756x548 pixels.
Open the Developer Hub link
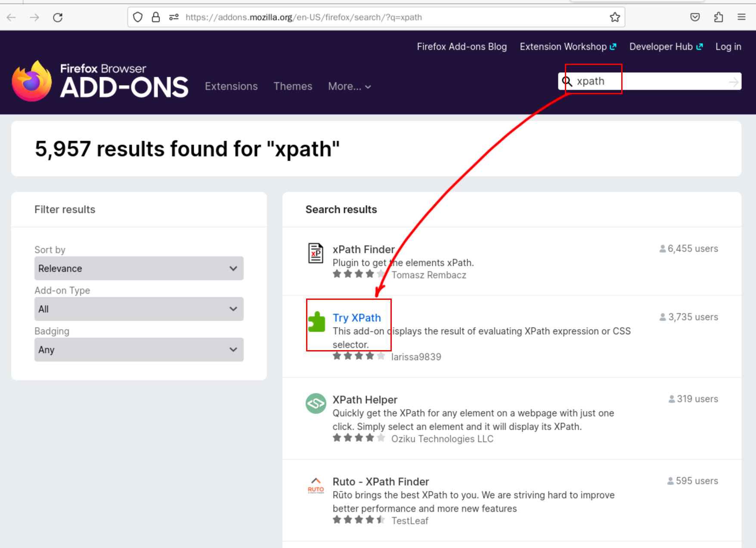click(666, 46)
